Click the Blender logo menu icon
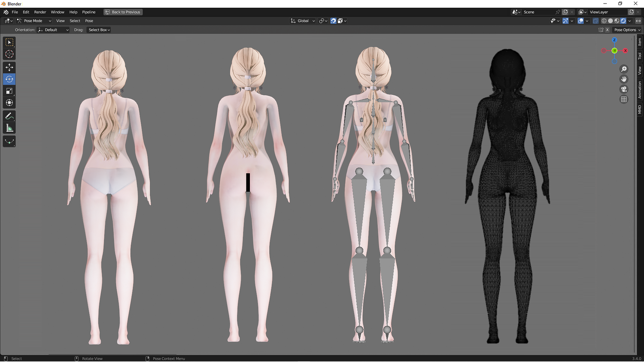The height and width of the screenshot is (362, 644). (x=6, y=12)
